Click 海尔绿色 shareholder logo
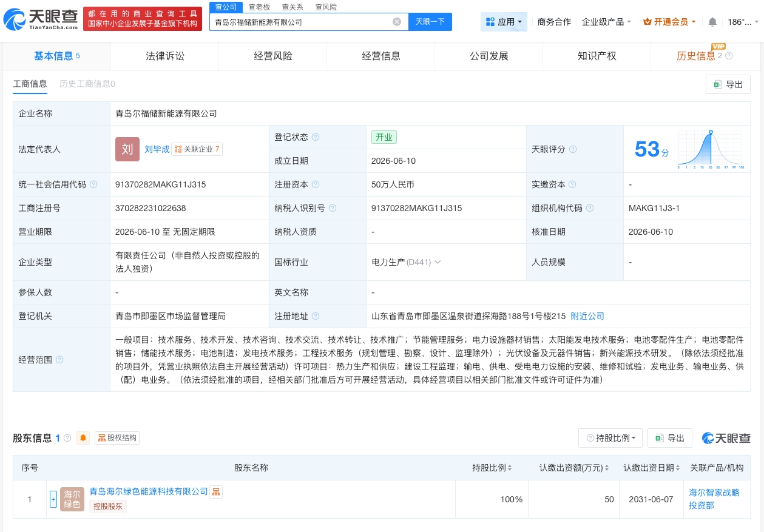 [x=72, y=499]
